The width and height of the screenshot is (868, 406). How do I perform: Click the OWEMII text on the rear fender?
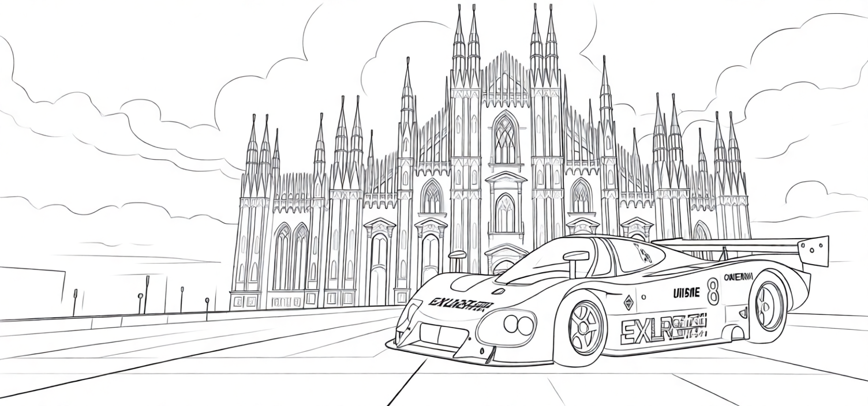pos(738,277)
